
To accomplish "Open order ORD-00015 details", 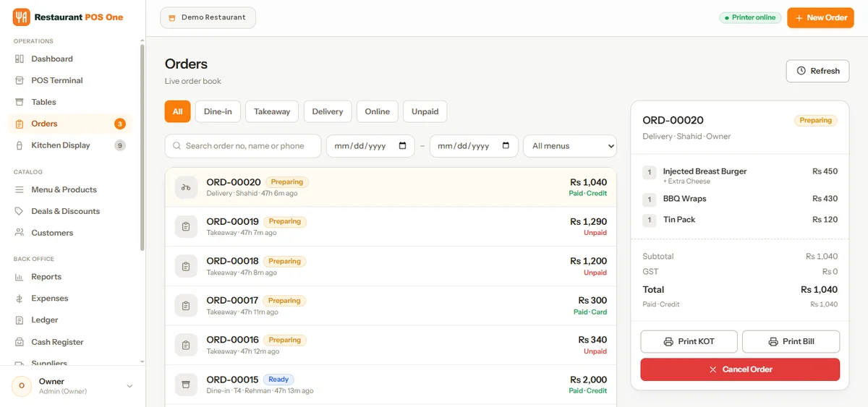I will [x=391, y=385].
